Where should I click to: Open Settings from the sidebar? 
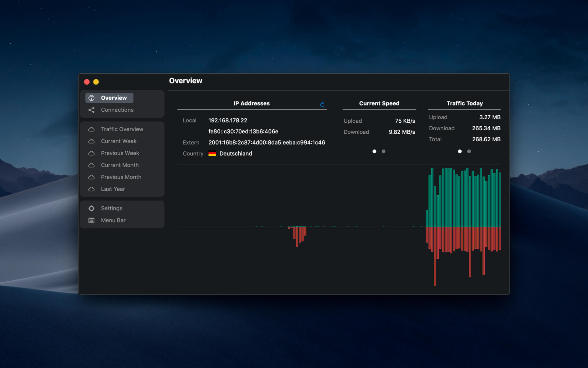coord(112,208)
